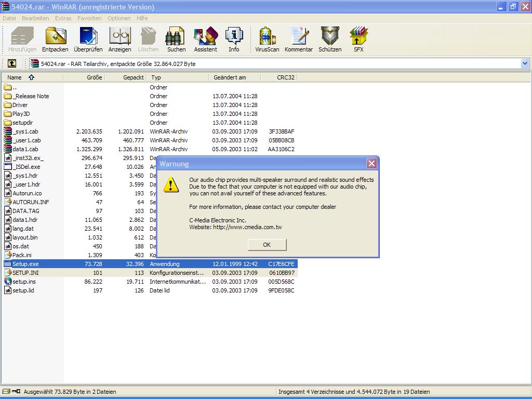The height and width of the screenshot is (399, 532).
Task: Click the _sys1.cab archive icon
Action: click(x=8, y=131)
